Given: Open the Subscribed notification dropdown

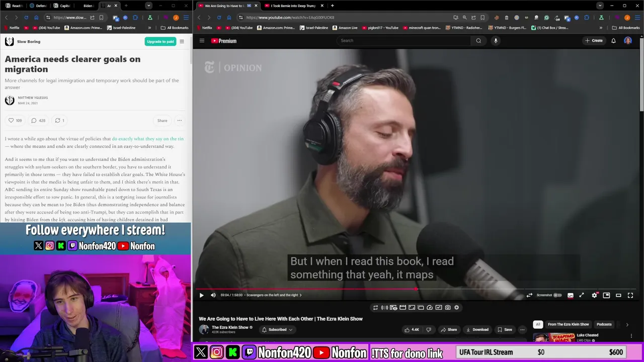Looking at the screenshot, I should [277, 330].
